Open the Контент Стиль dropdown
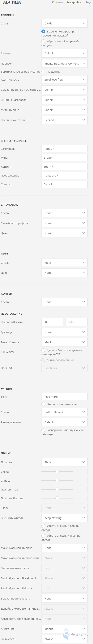Viewport: 93px width, 644px height. point(64,302)
